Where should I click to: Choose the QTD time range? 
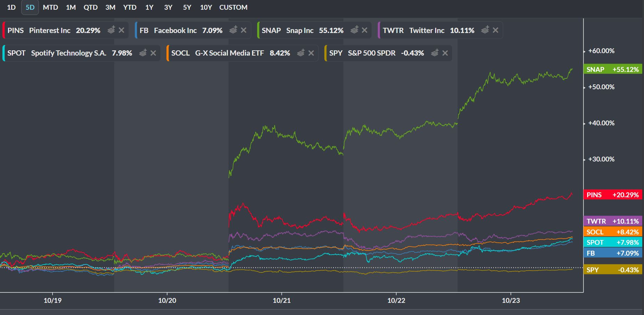(90, 7)
